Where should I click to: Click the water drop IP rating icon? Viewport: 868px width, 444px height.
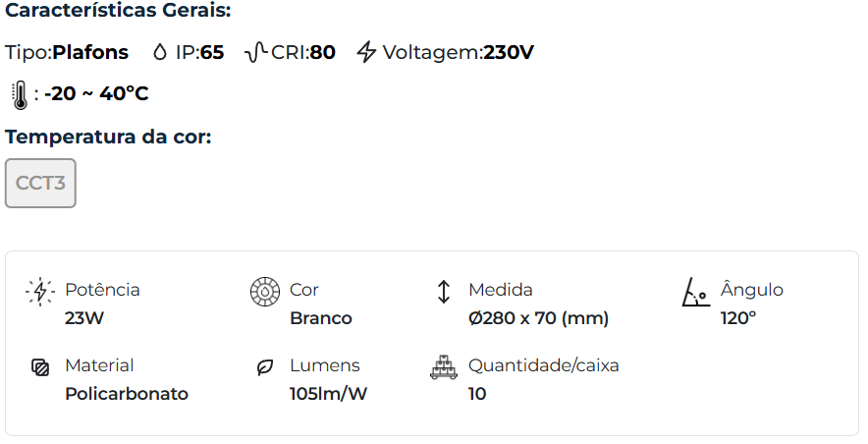161,53
